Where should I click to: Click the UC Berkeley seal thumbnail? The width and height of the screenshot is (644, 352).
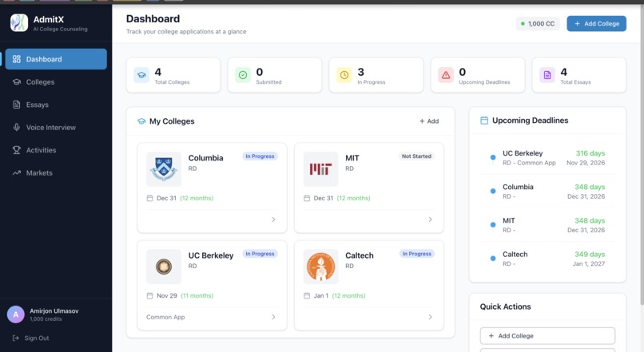tap(164, 267)
